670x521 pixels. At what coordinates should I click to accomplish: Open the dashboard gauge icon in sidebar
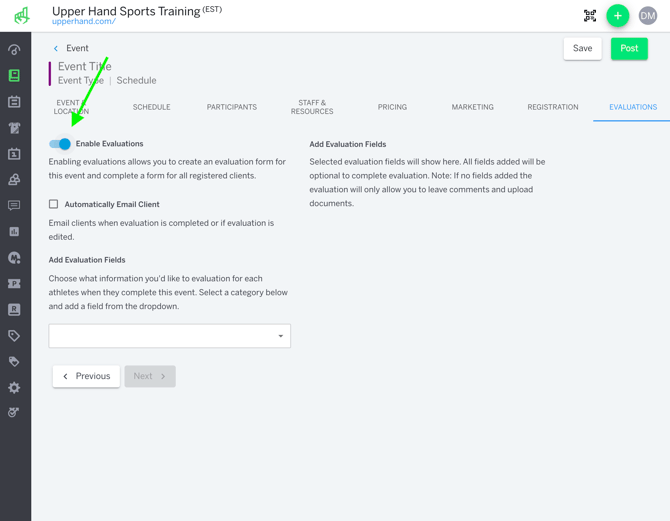click(x=14, y=50)
